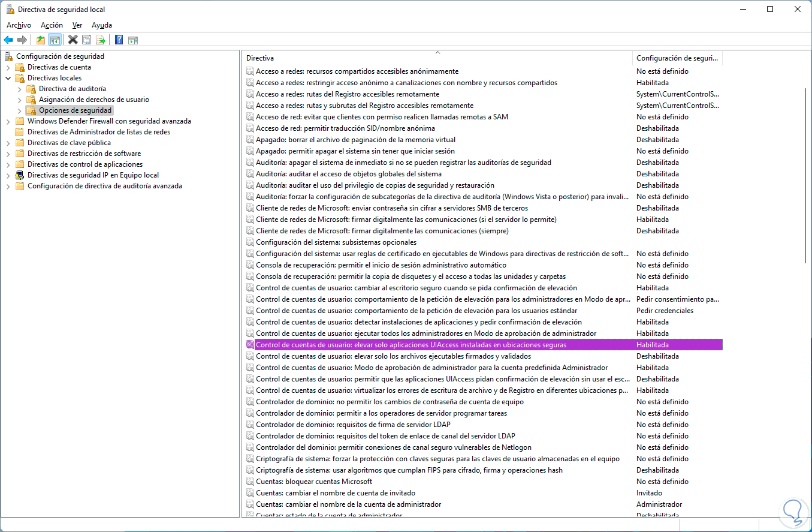Select 'Control de cuentas de usuario: elevar solo los archivos ejecutables firmados'
The image size is (812, 532).
pyautogui.click(x=393, y=356)
